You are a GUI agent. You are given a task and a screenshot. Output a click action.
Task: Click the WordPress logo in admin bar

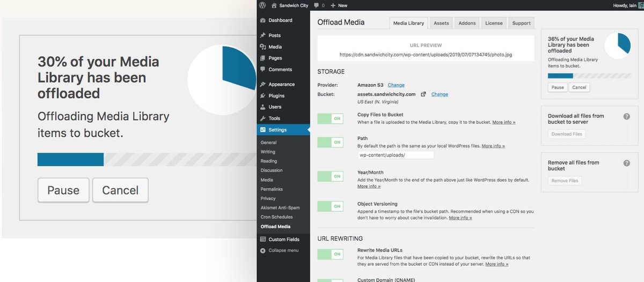[262, 5]
